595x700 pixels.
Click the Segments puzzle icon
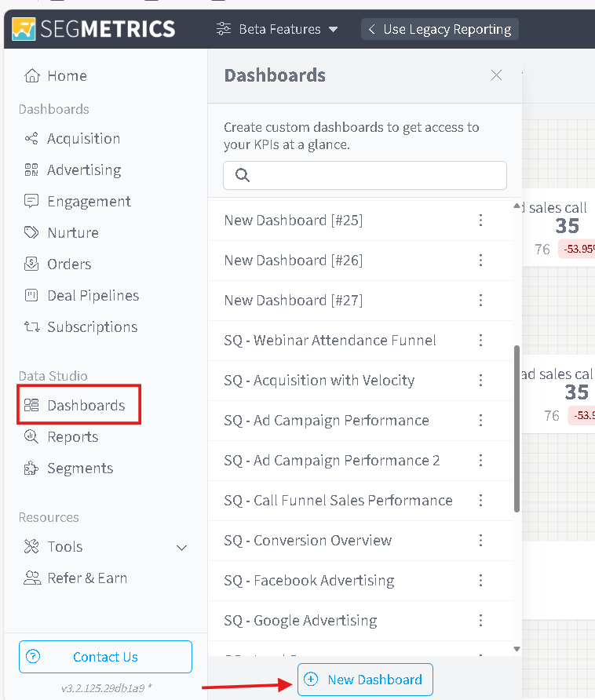click(x=31, y=468)
